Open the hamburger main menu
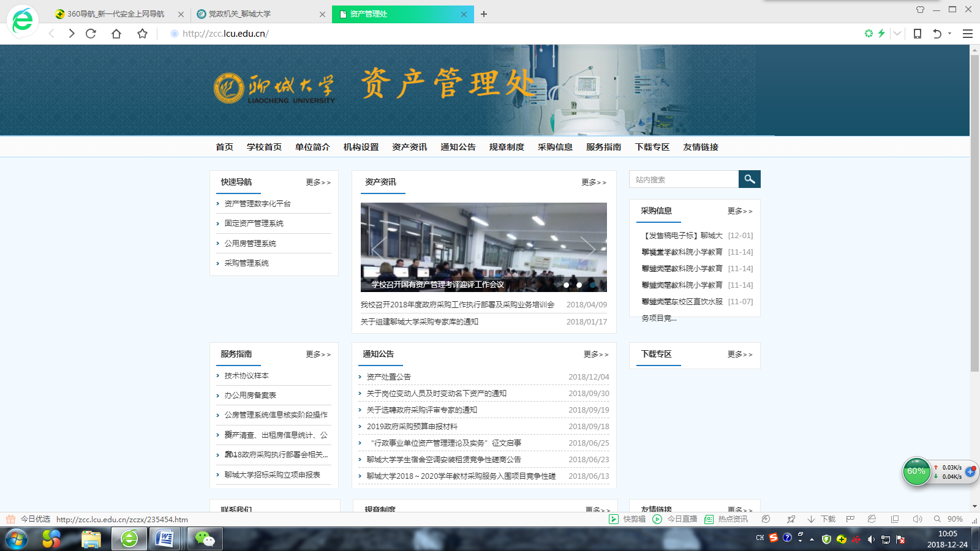 [x=968, y=34]
